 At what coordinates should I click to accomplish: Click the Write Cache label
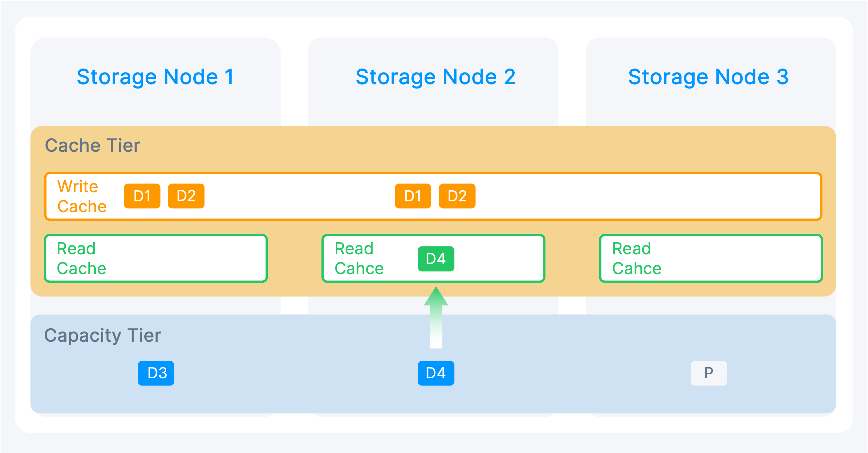[82, 196]
